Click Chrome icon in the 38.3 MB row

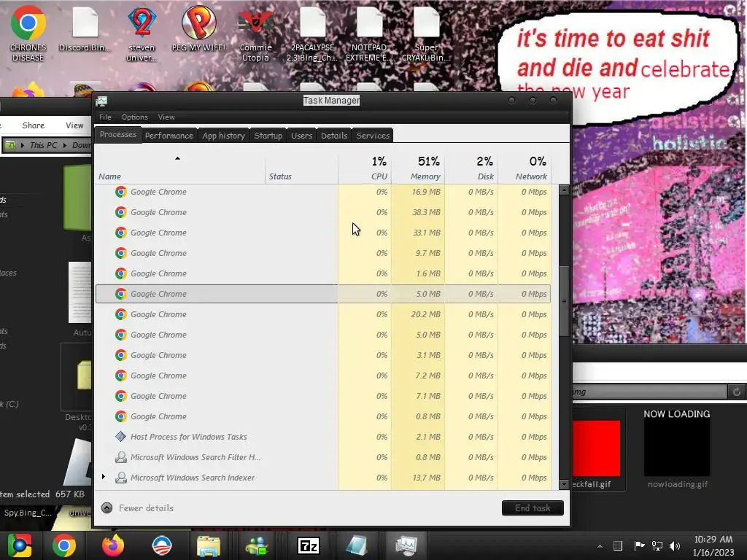[x=120, y=212]
